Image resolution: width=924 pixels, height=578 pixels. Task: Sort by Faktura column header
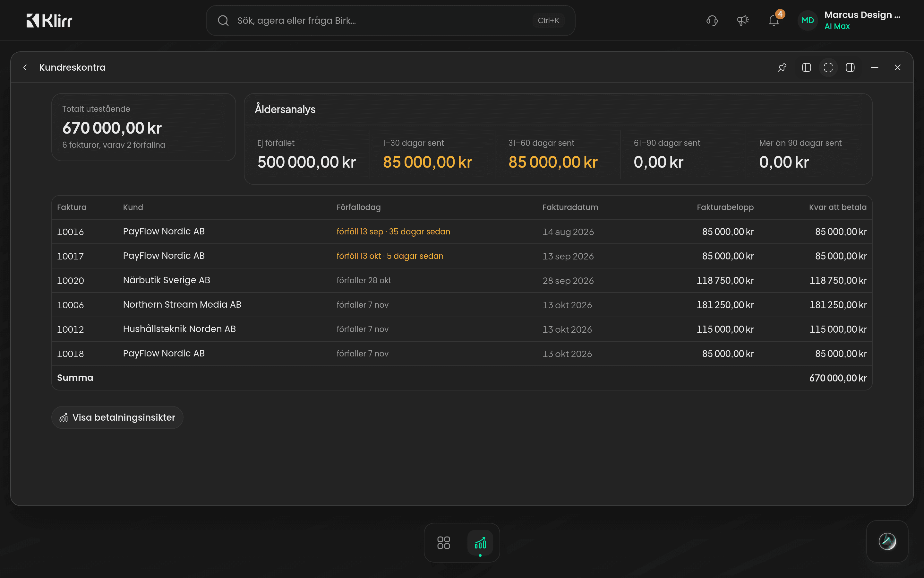pyautogui.click(x=72, y=207)
